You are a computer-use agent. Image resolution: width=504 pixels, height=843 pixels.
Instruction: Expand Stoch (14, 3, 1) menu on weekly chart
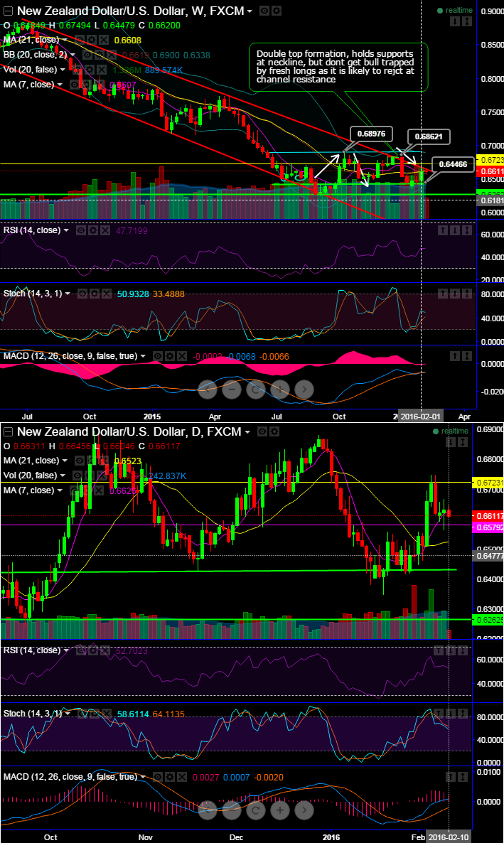68,294
